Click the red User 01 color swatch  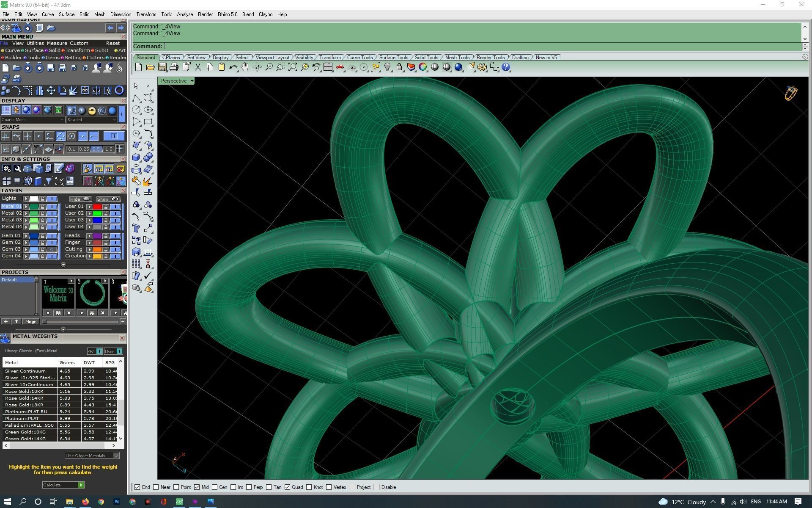click(x=97, y=207)
